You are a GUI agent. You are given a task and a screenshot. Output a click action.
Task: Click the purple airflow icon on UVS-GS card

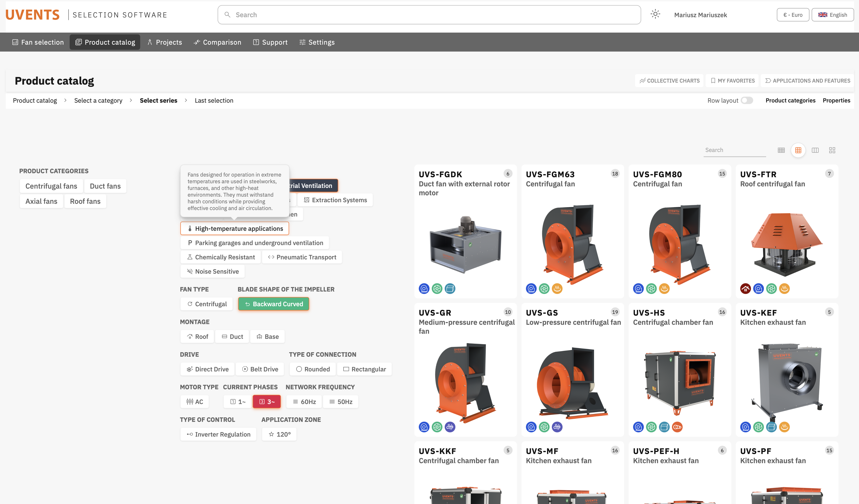(557, 427)
